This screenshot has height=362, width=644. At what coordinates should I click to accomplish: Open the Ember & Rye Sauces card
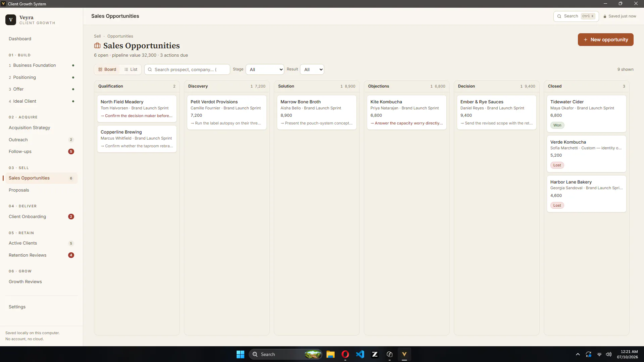pyautogui.click(x=497, y=112)
